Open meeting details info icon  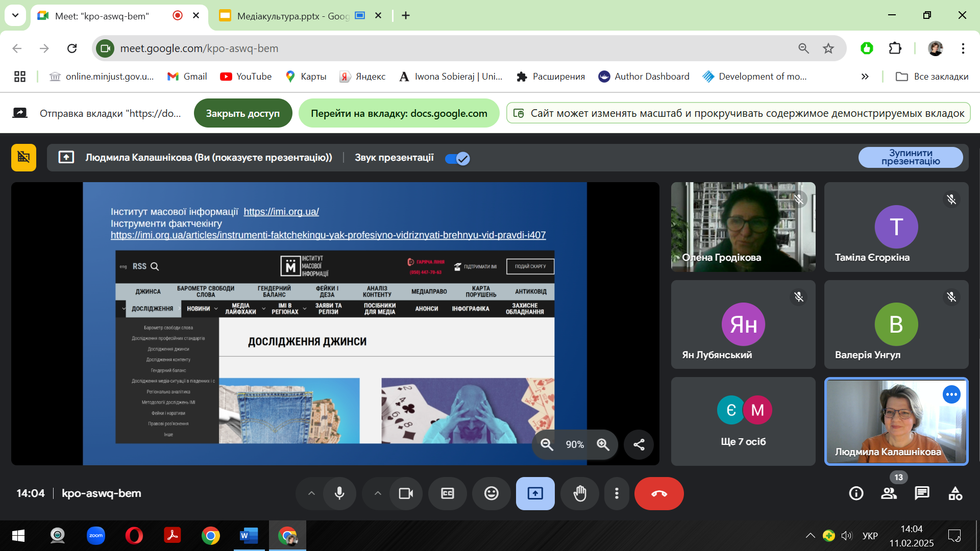(x=856, y=493)
